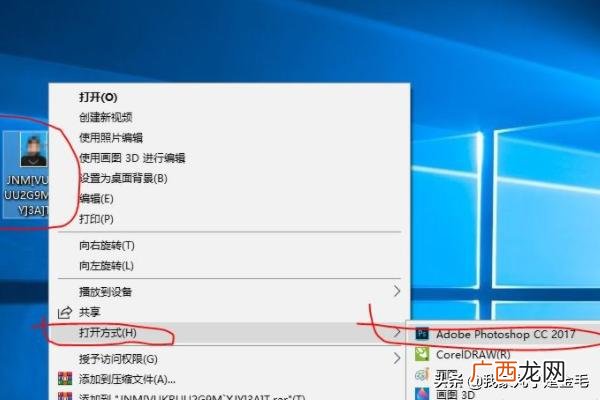This screenshot has width=600, height=400.
Task: Open with 画图 3D
Action: coord(455,394)
